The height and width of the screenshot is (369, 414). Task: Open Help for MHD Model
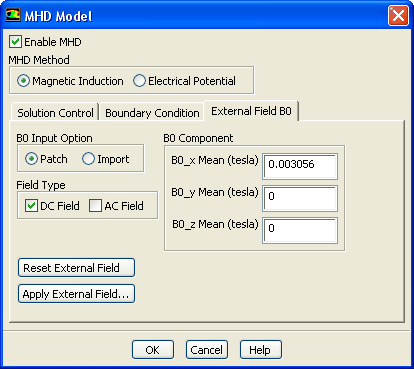coord(261,350)
